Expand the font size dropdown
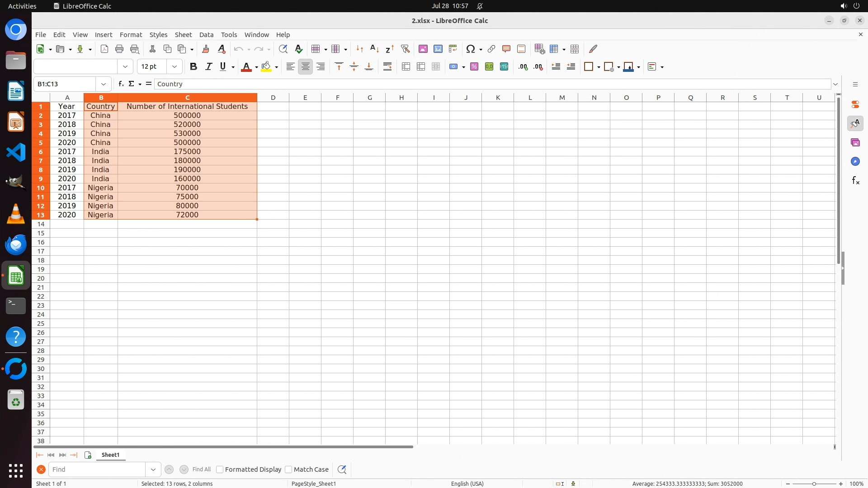The height and width of the screenshot is (488, 868). (175, 67)
